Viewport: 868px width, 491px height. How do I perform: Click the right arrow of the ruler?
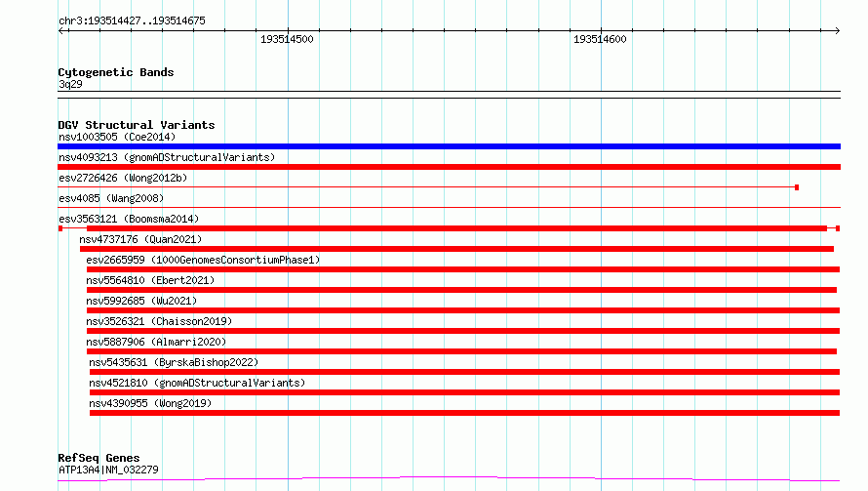tap(837, 31)
